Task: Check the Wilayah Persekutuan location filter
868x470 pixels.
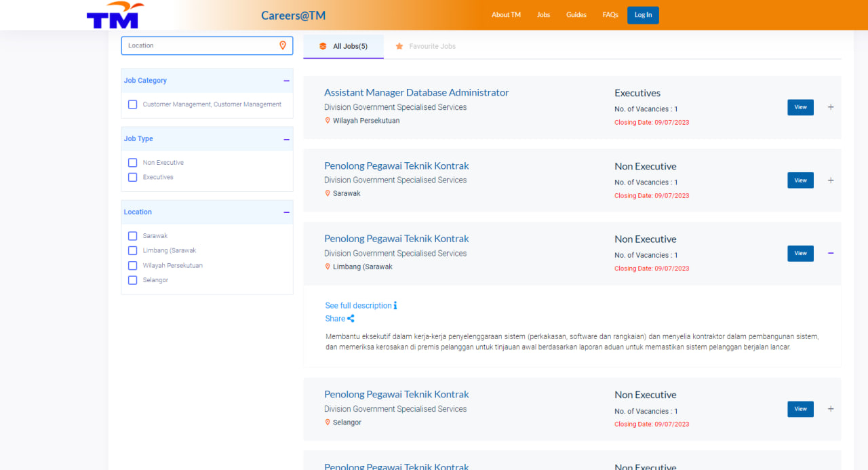Action: 132,265
